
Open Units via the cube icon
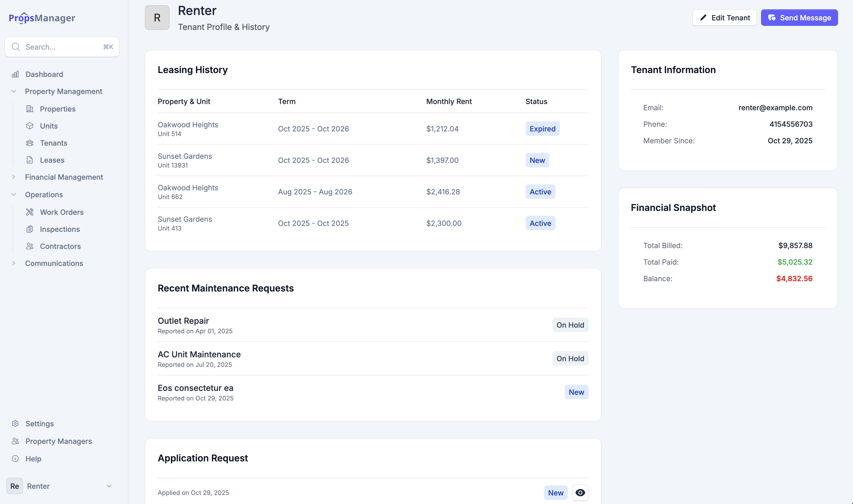30,126
